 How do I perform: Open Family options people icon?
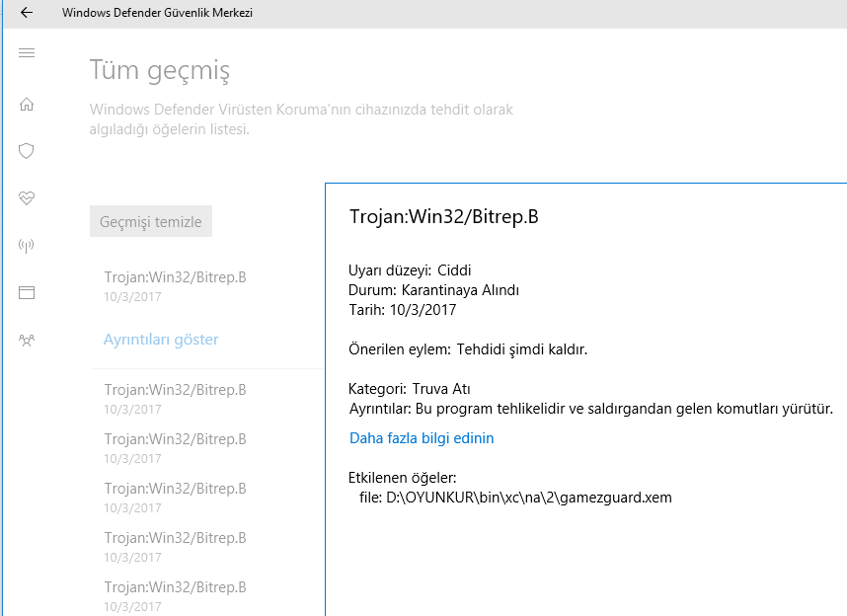(x=27, y=341)
